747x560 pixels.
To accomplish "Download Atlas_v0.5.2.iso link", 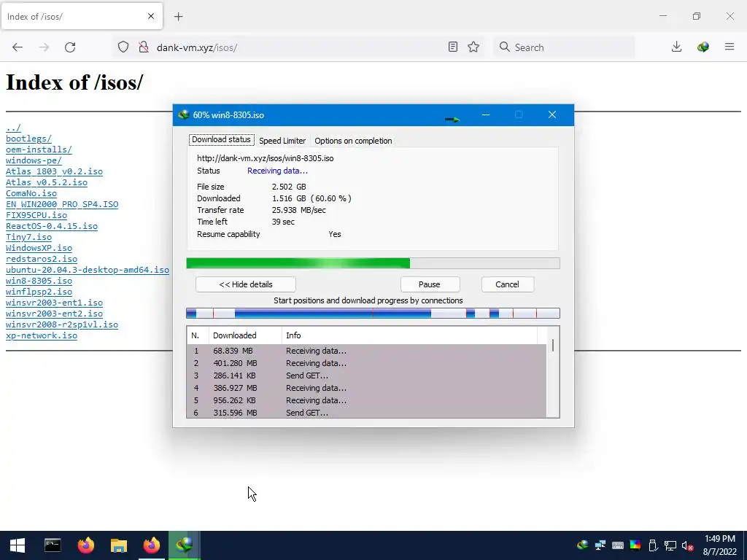I will tap(47, 182).
